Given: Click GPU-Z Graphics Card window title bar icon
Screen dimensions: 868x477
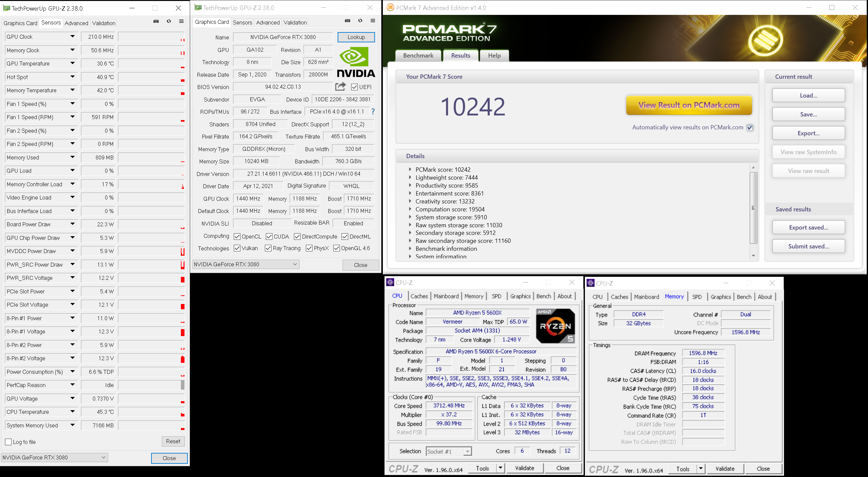Looking at the screenshot, I should pos(198,7).
